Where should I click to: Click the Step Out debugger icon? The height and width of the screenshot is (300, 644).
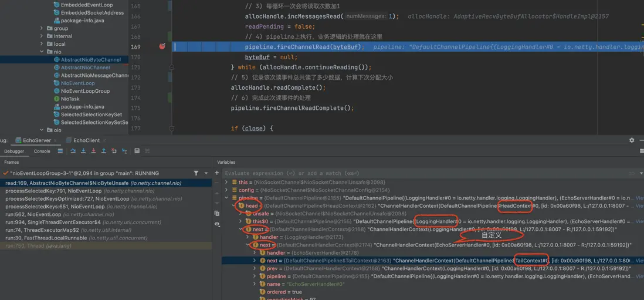pyautogui.click(x=104, y=151)
